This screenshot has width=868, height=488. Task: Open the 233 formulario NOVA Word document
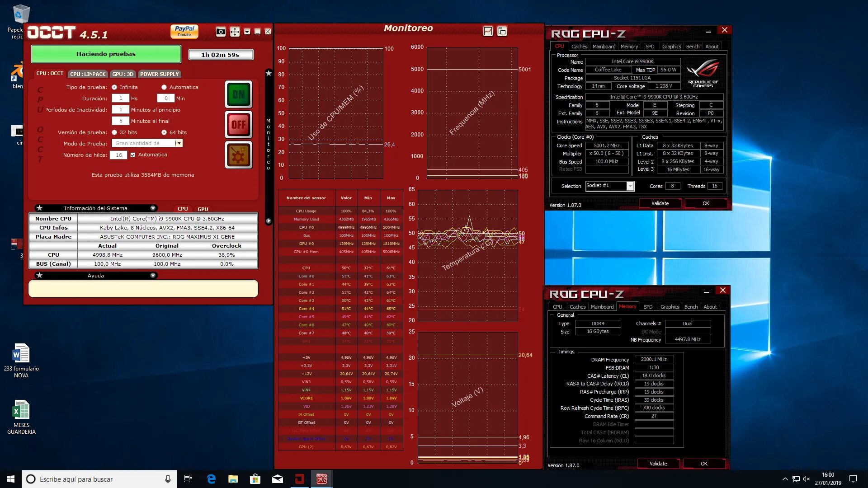tap(21, 361)
